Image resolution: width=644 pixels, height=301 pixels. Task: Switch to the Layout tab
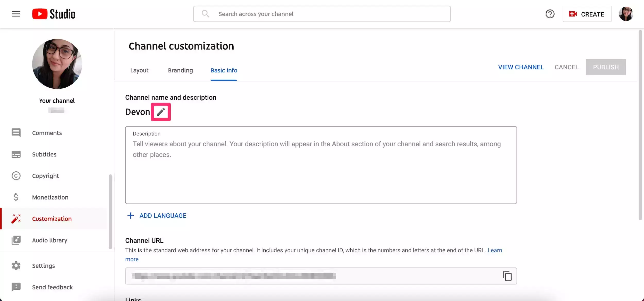coord(139,70)
